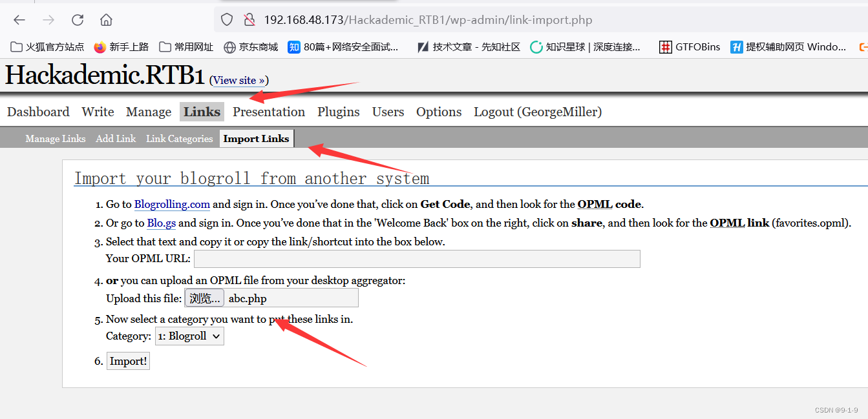Open the Plugins menu item
Screen dimensions: 868x419
(338, 112)
